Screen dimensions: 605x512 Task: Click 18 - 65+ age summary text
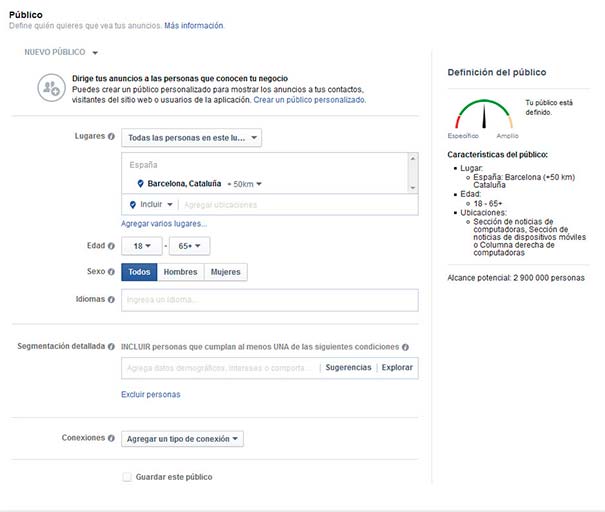pos(488,203)
